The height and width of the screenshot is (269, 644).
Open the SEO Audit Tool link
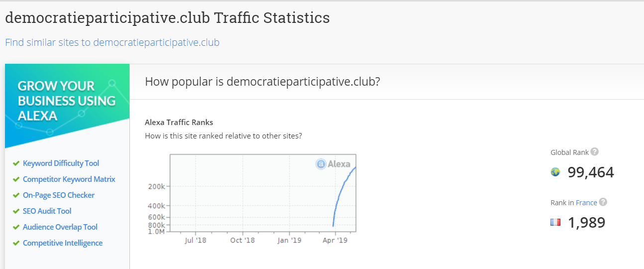tap(47, 211)
